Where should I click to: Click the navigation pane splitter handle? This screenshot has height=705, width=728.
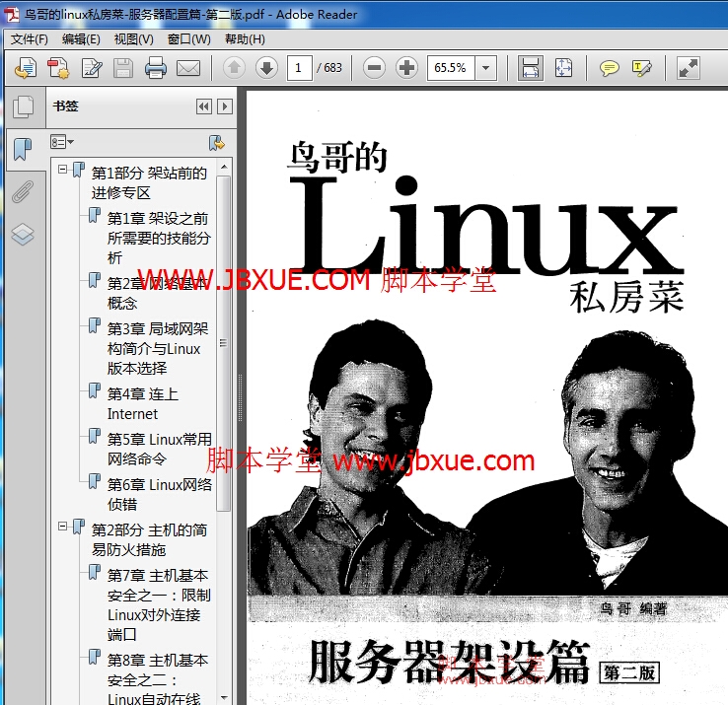click(240, 397)
